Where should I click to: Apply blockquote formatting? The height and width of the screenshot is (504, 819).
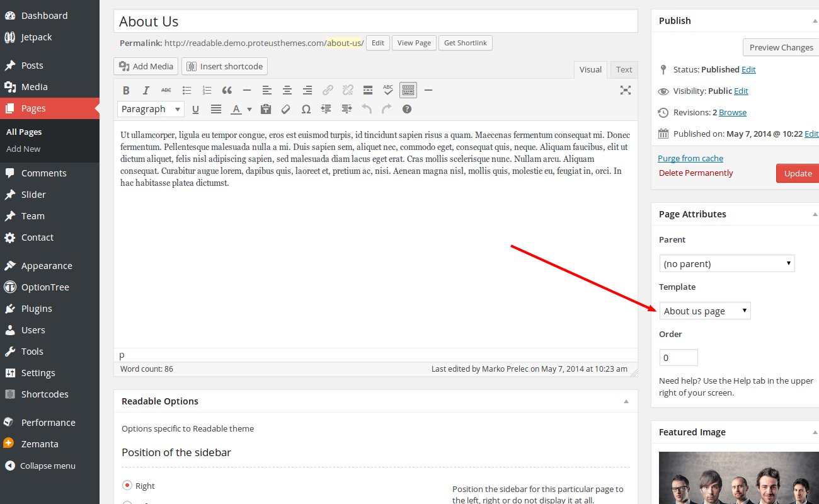click(227, 90)
